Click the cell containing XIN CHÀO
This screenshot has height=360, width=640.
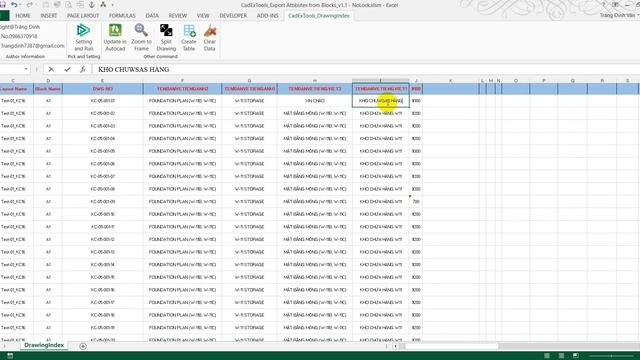click(x=315, y=100)
